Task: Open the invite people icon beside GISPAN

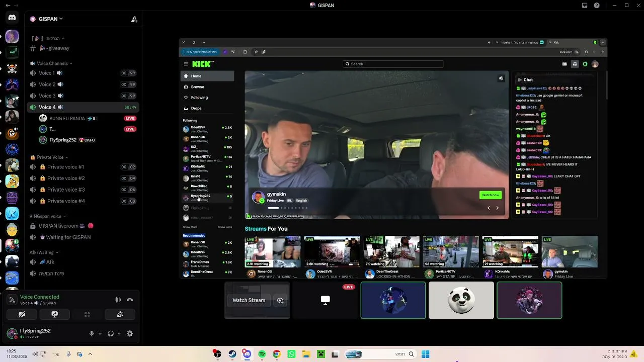Action: point(134,19)
